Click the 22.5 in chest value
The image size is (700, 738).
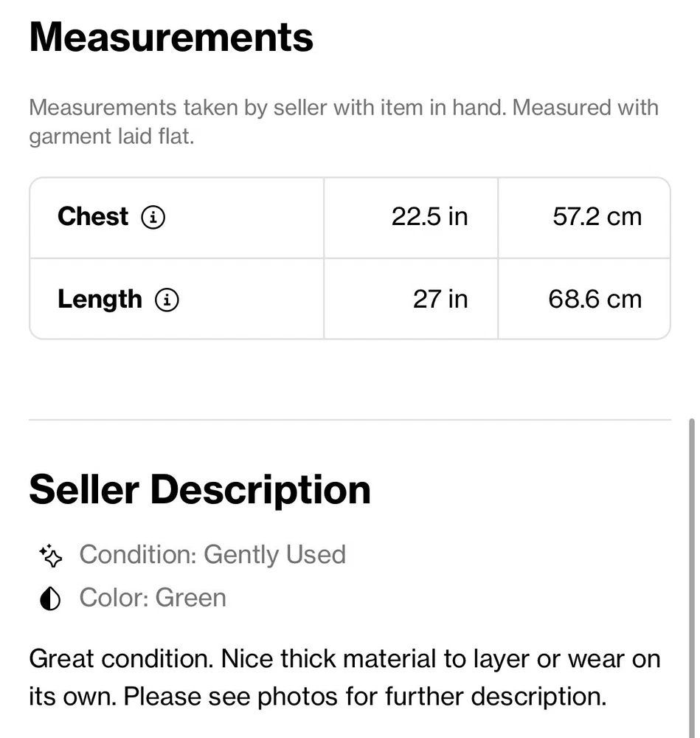tap(429, 217)
